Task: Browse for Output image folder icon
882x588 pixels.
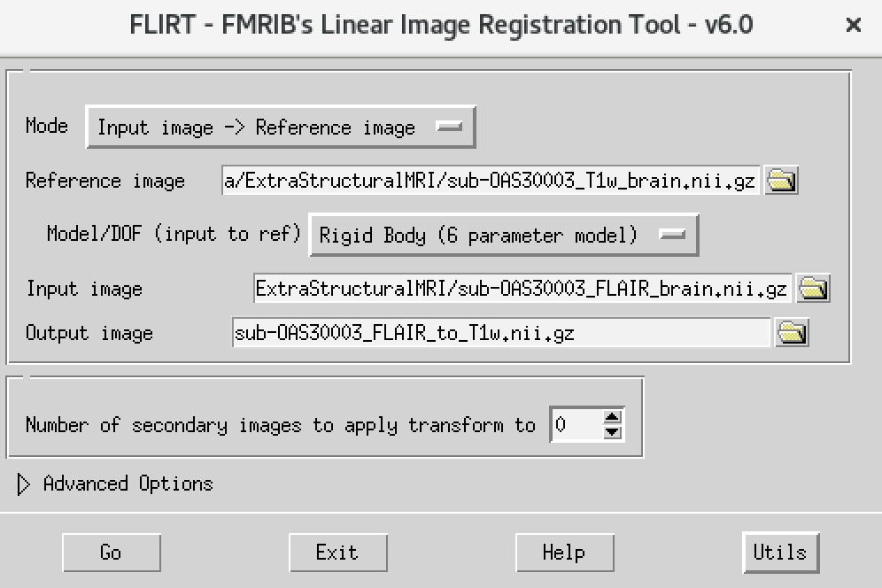Action: pos(792,333)
